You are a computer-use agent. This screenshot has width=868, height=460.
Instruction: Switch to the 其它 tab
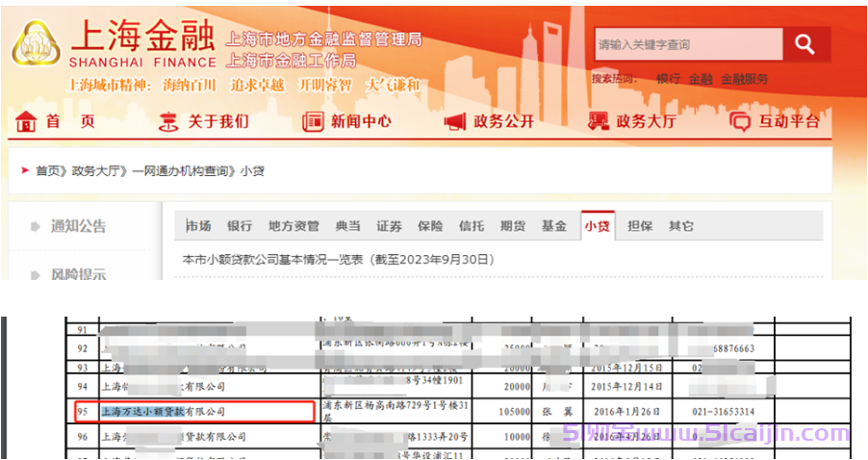[681, 226]
